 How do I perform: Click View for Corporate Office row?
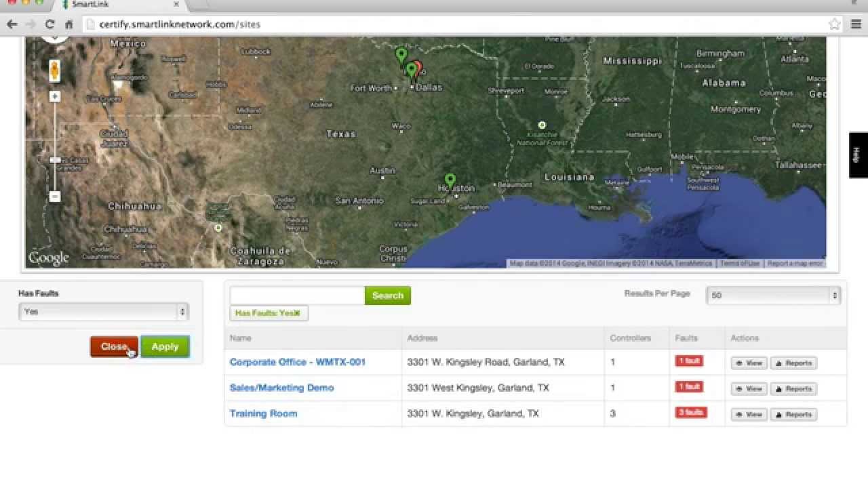coord(749,363)
